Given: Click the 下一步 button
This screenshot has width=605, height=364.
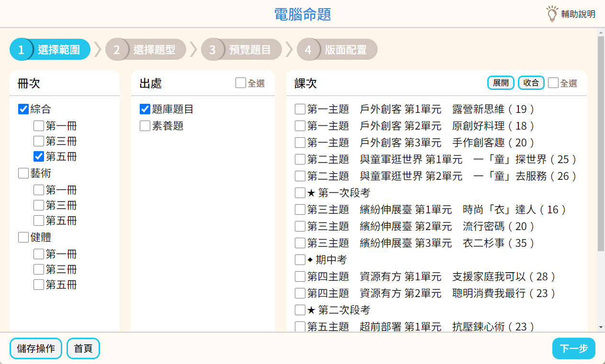Looking at the screenshot, I should 574,349.
